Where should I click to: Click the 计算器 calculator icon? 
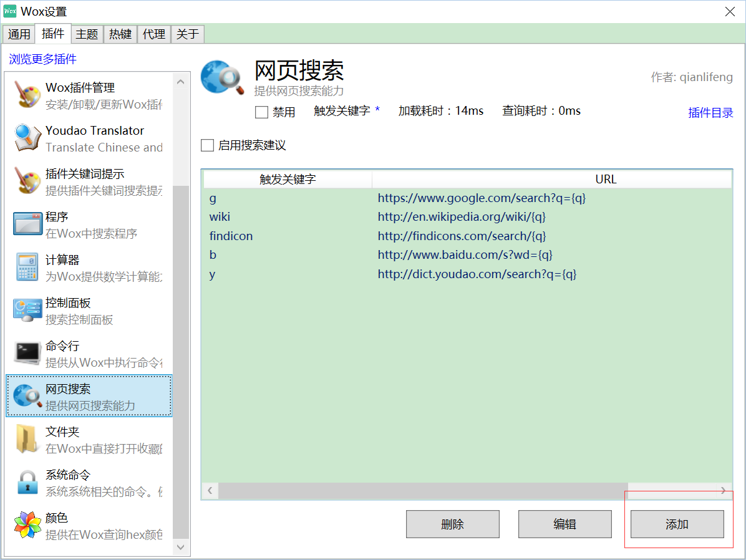[27, 267]
